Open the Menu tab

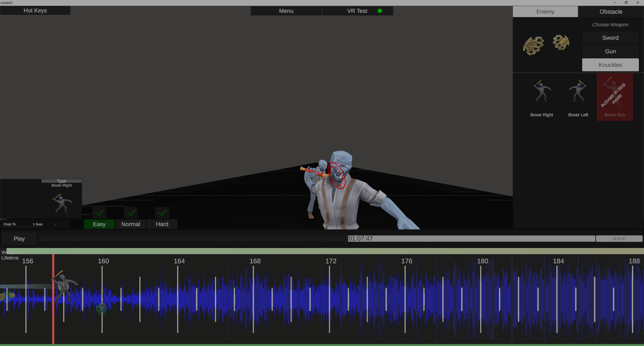286,11
